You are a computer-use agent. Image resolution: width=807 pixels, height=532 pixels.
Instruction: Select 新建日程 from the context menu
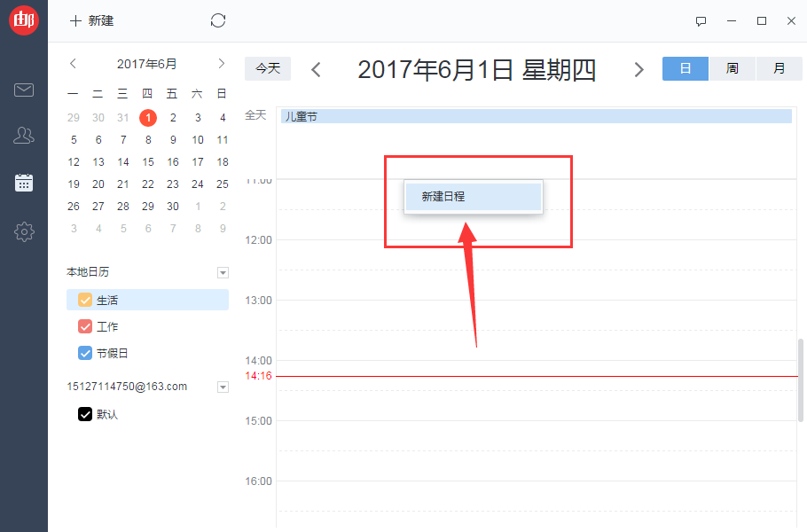pyautogui.click(x=473, y=197)
